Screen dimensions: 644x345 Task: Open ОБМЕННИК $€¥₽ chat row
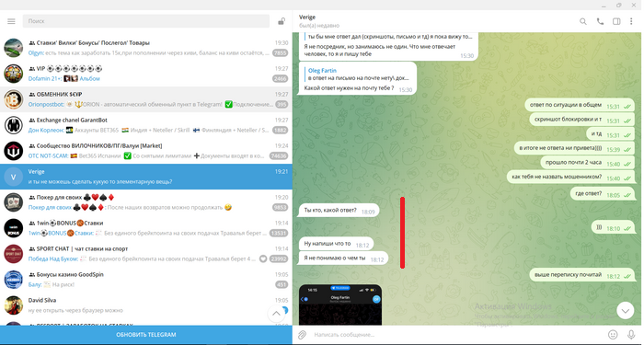point(145,99)
